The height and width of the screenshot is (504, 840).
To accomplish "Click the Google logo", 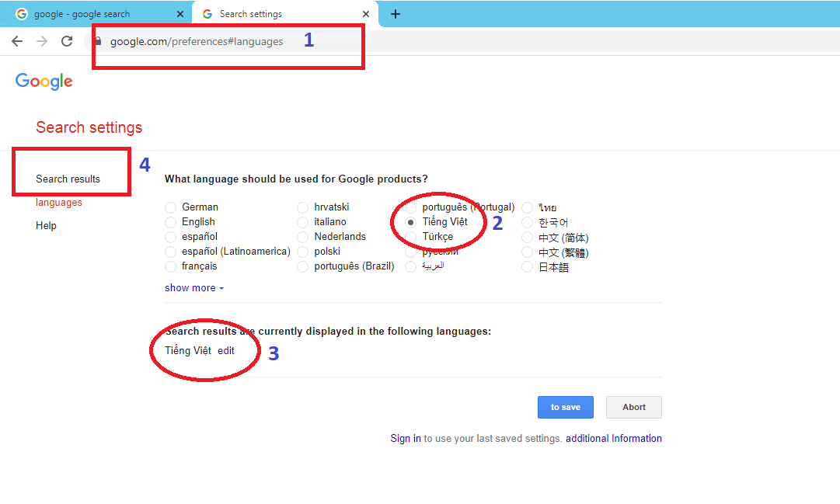I will pos(44,82).
